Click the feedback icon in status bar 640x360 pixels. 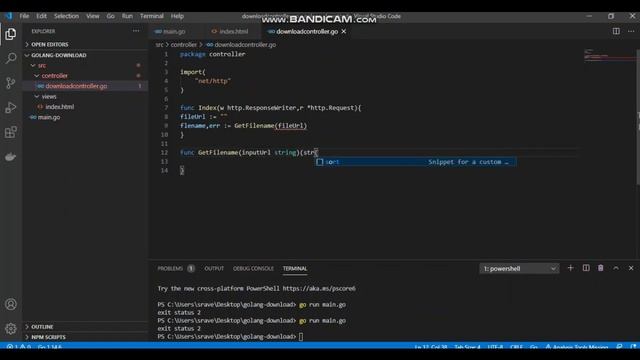pyautogui.click(x=619, y=347)
